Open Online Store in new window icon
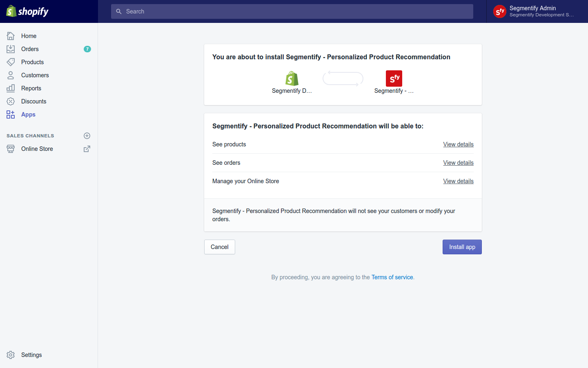This screenshot has width=588, height=368. point(87,149)
